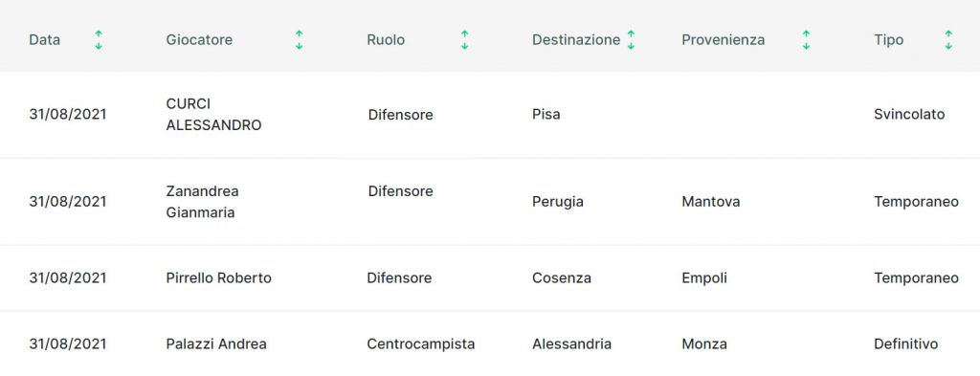Sort by Giocatore using arrow icon
This screenshot has height=376, width=980.
point(300,40)
